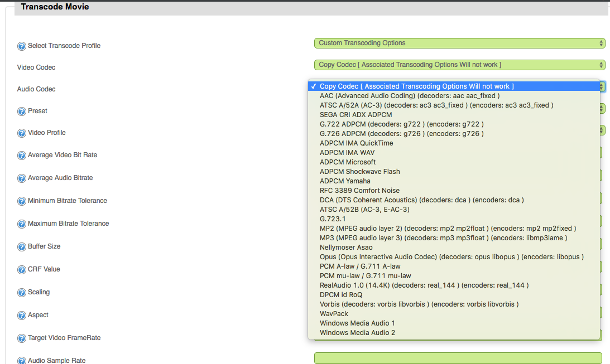Viewport: 610px width, 364px height.
Task: Click the Audio Sample Rate input field
Action: click(458, 358)
